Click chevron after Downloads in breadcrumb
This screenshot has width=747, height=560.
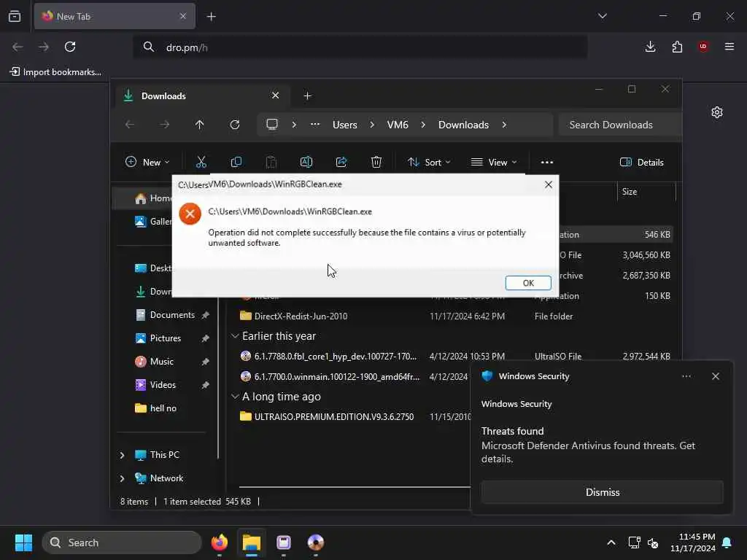tap(504, 125)
